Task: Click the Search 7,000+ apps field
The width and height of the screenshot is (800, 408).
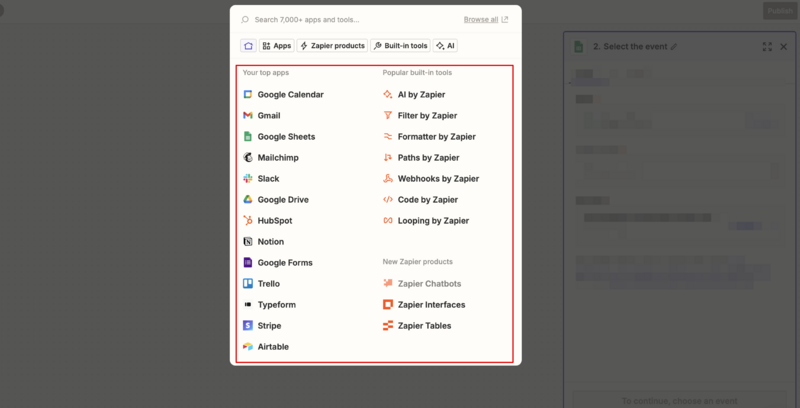Action: tap(307, 19)
